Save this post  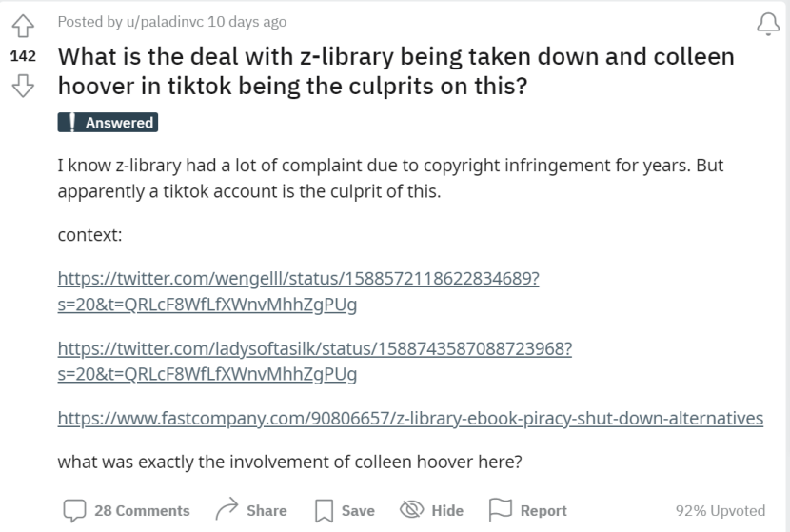(357, 511)
